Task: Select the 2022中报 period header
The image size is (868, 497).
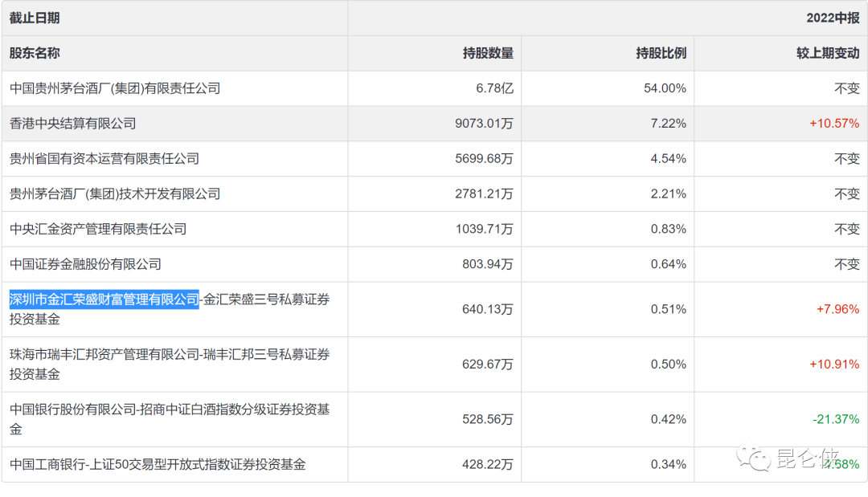Action: 833,18
